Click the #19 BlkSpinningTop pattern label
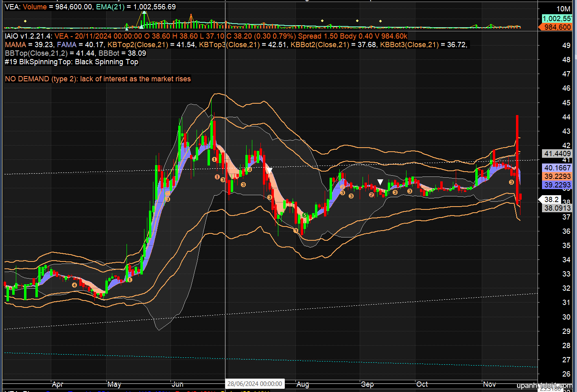Image resolution: width=577 pixels, height=392 pixels. 72,62
